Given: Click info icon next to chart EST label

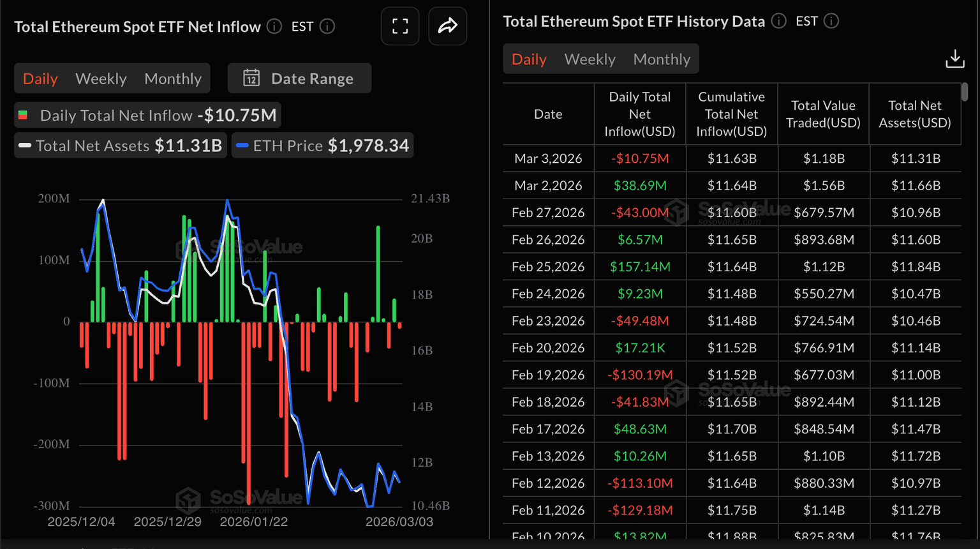Looking at the screenshot, I should tap(327, 27).
